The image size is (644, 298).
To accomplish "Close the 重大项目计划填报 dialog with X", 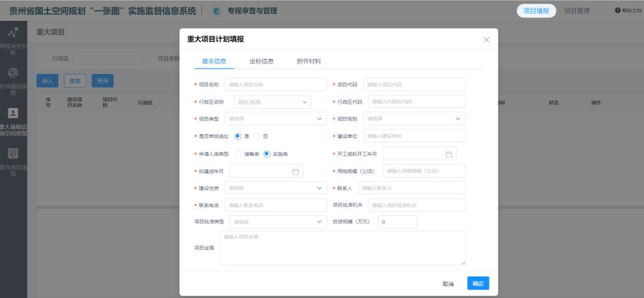I will point(487,39).
